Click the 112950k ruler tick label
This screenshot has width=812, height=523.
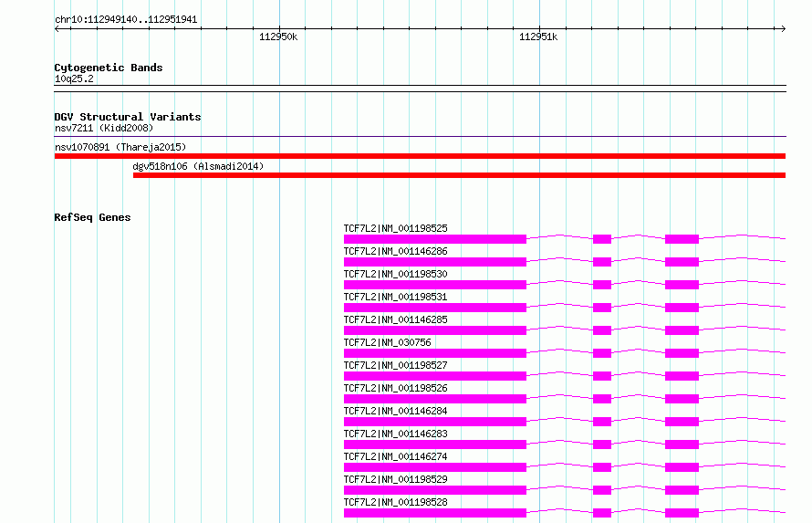point(278,37)
